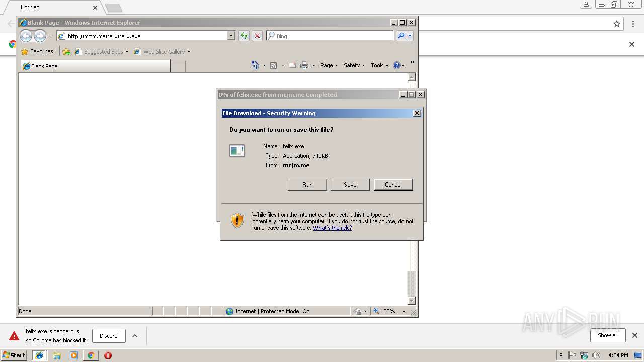Close the Chrome download bar

(635, 335)
